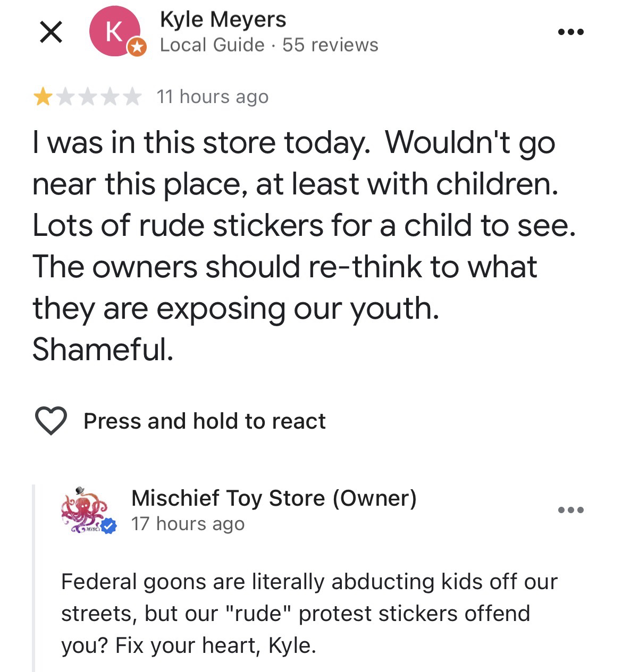Screen dimensions: 622x672
Task: Open Kyle Meyers' profile name
Action: [x=223, y=20]
